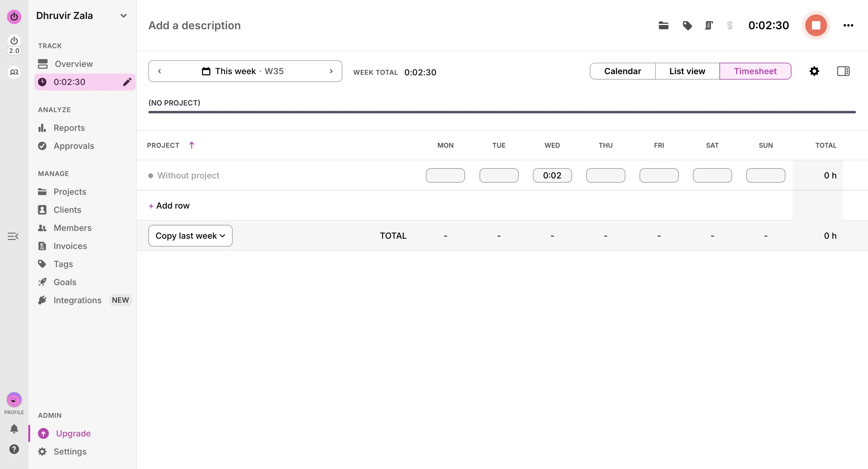Click the WEEK TOTAL 0:02:30 value
Screen dimensions: 868x469
point(420,72)
